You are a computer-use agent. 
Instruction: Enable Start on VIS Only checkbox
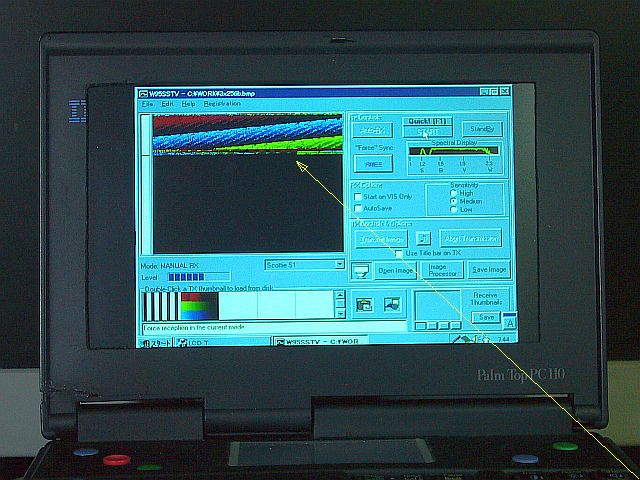click(358, 197)
